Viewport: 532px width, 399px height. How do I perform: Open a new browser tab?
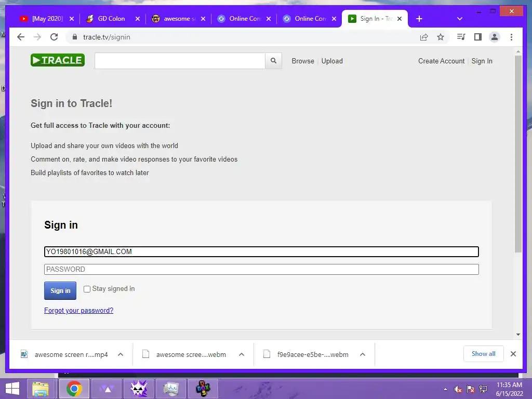419,19
